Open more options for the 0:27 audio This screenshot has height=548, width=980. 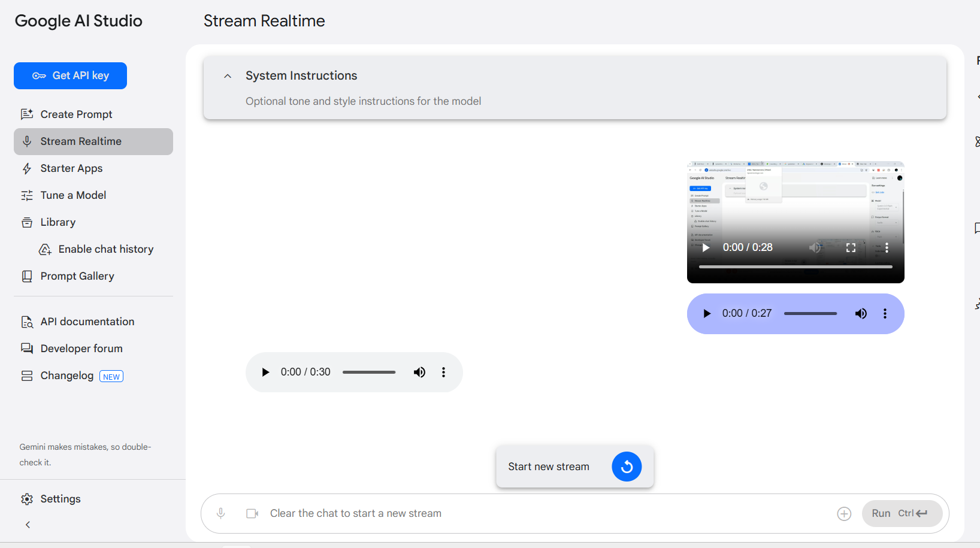[885, 313]
